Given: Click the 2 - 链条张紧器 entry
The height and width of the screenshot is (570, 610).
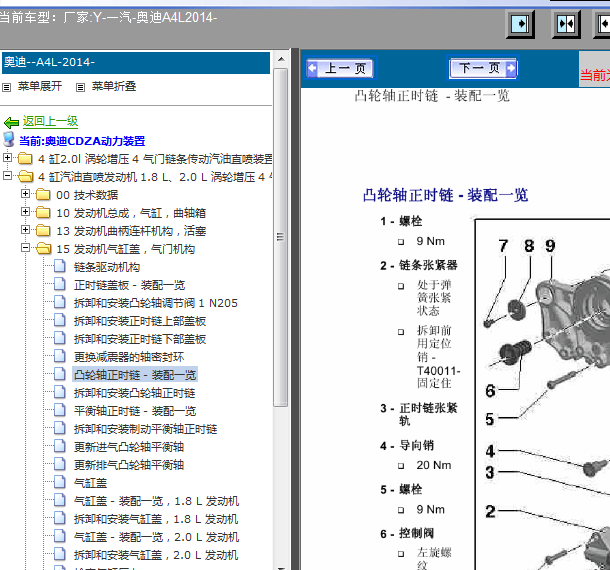Looking at the screenshot, I should coord(419,265).
